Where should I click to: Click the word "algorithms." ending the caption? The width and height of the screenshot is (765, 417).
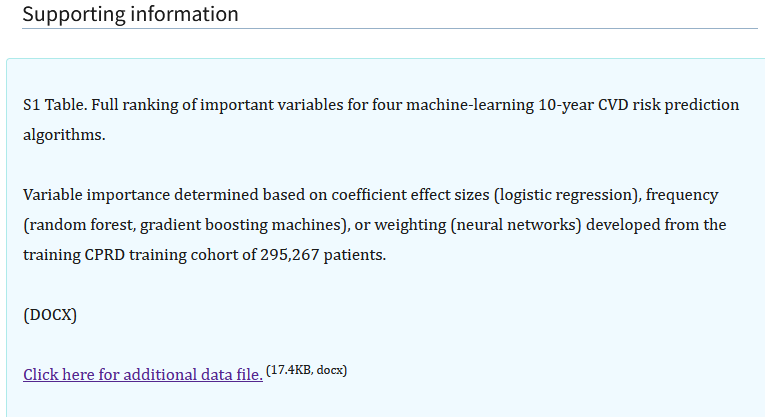[x=64, y=135]
